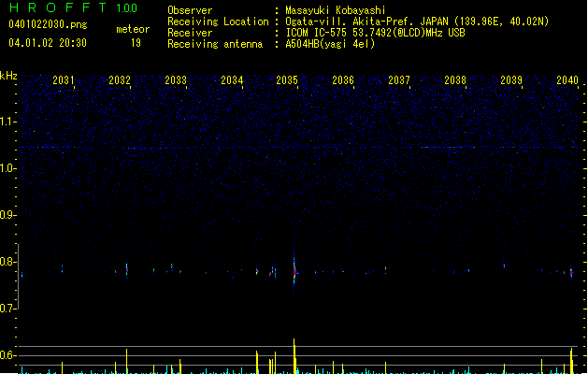
Task: Click the 2031 time marker
Action: click(63, 80)
